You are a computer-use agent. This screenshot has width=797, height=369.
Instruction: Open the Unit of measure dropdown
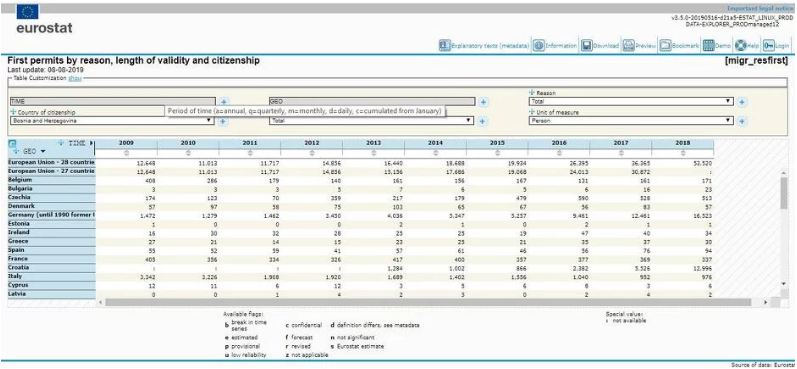[x=631, y=120]
